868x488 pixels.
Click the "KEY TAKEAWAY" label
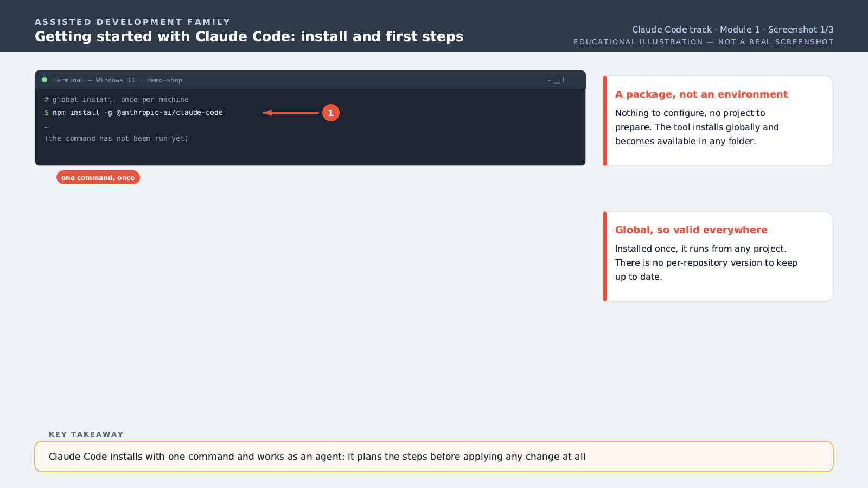86,434
